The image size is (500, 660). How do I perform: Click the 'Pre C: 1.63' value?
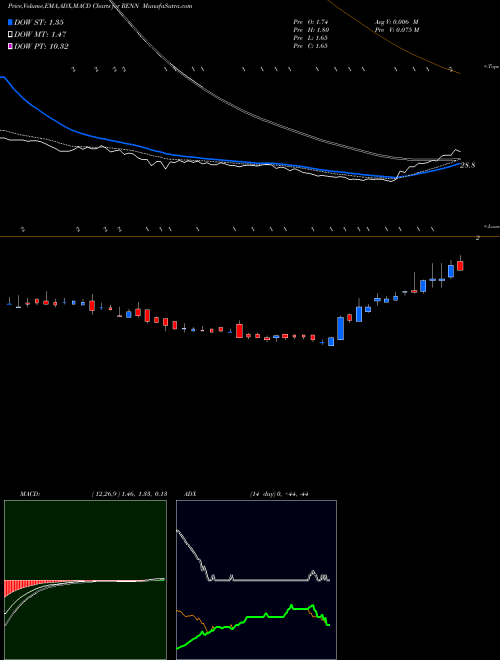(311, 46)
